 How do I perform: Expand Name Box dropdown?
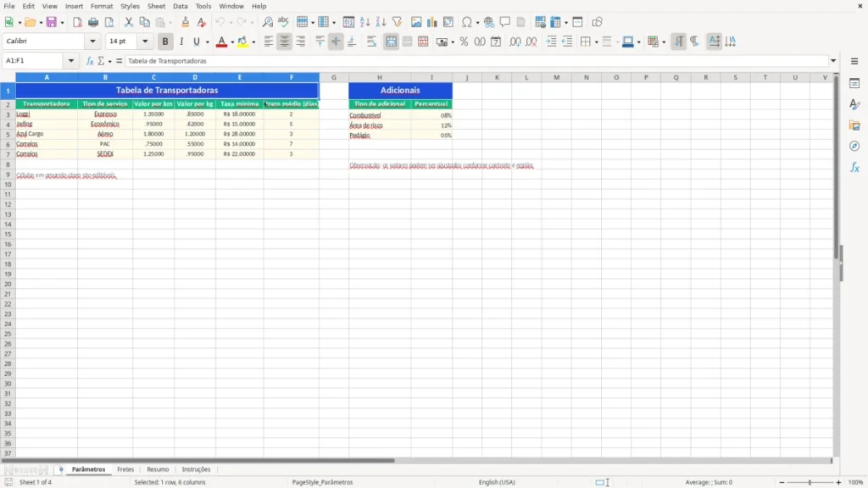tap(71, 61)
